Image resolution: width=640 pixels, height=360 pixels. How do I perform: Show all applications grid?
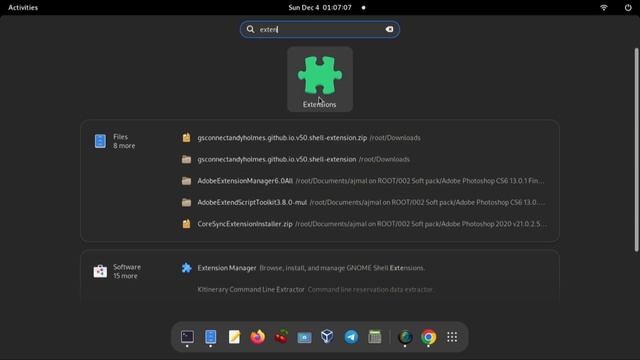(452, 337)
